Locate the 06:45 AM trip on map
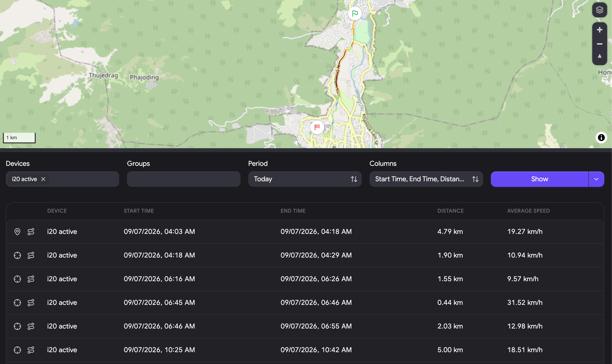 [x=17, y=303]
